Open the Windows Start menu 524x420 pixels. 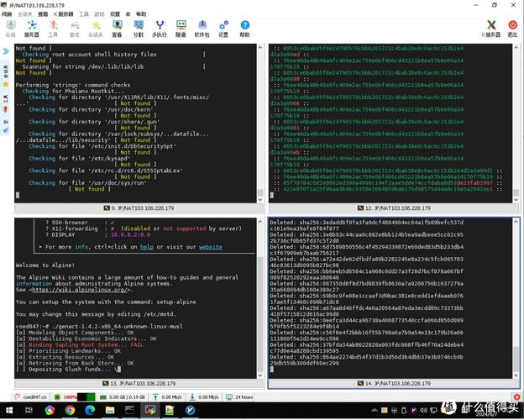9,410
